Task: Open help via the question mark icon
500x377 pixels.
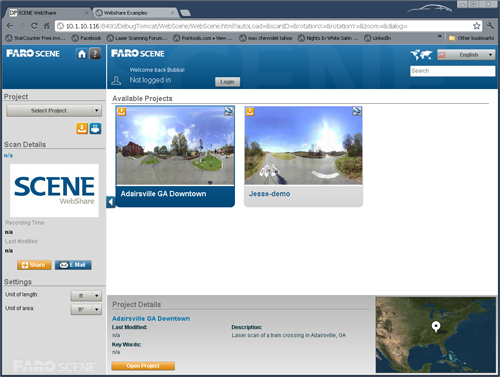Action: (x=95, y=54)
